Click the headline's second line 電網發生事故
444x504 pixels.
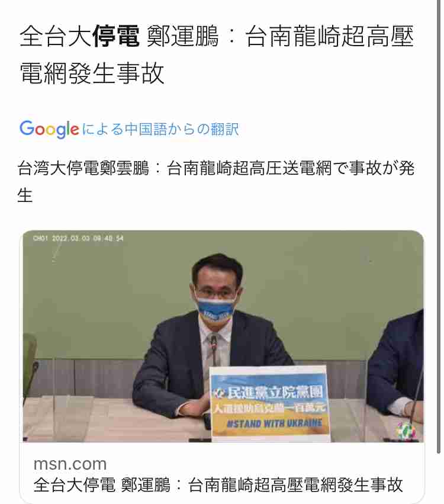click(92, 73)
